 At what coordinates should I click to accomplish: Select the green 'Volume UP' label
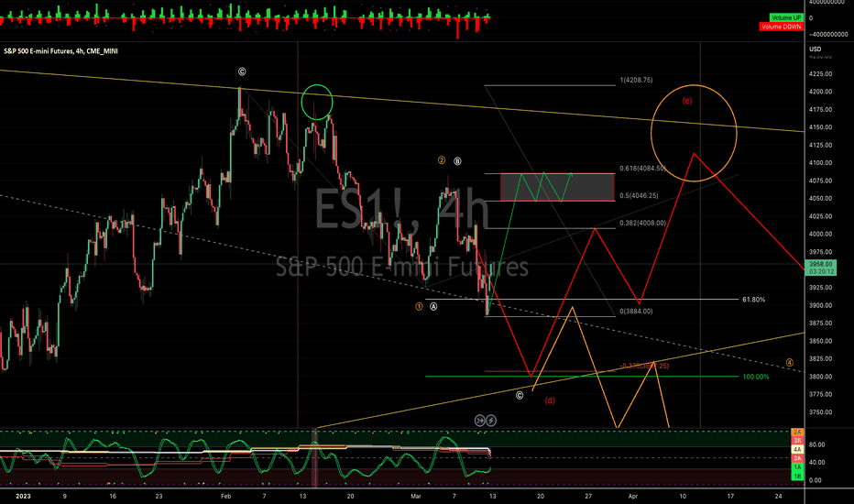[x=786, y=18]
